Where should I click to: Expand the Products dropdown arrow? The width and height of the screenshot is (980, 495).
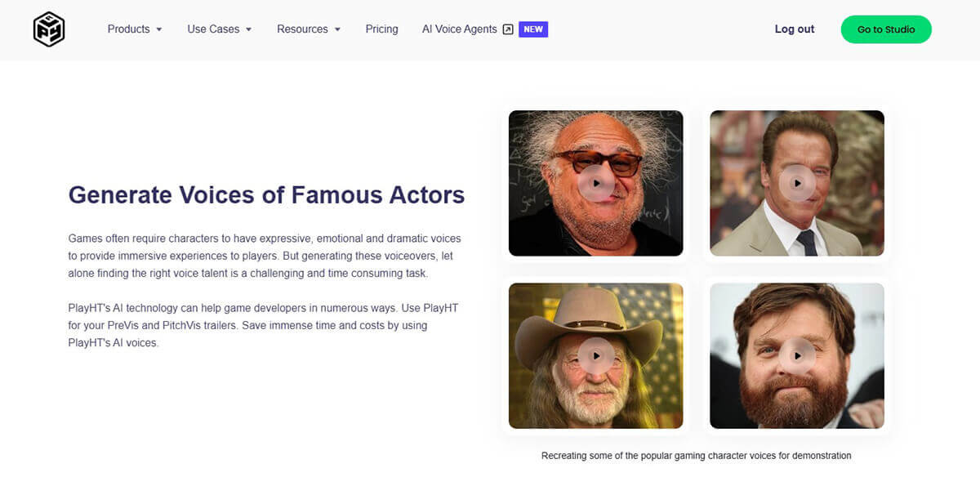point(159,29)
